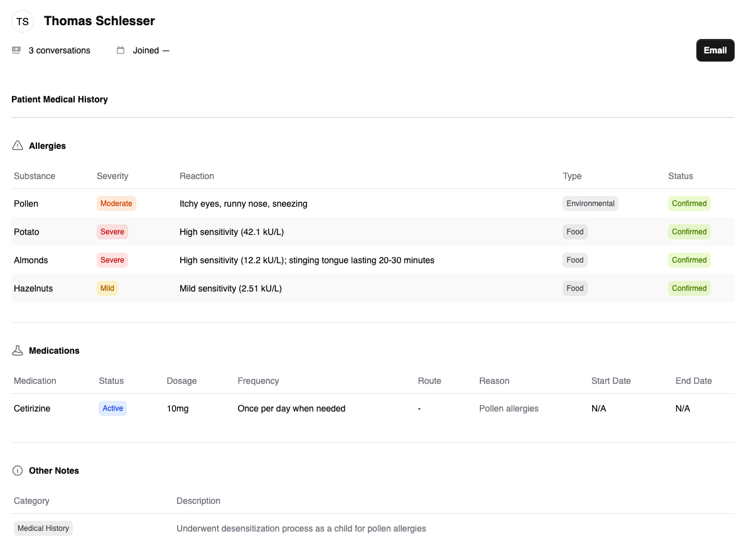This screenshot has width=756, height=556.
Task: Click the End Date column header
Action: (694, 381)
